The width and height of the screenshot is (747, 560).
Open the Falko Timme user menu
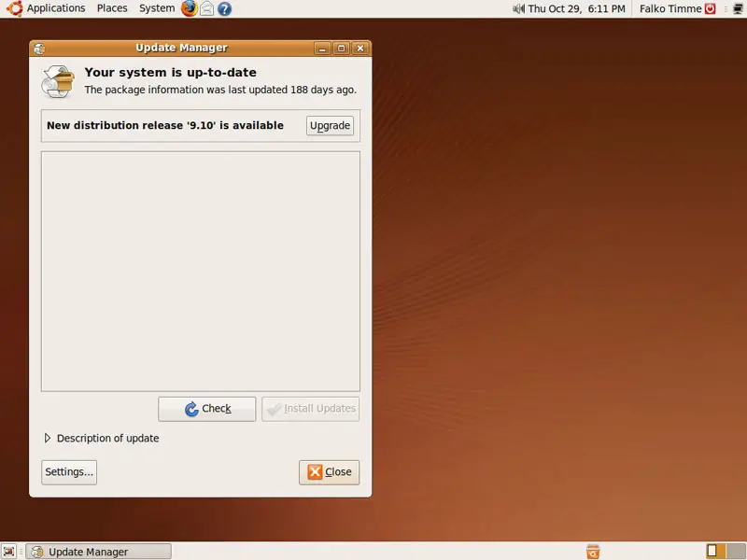(x=670, y=8)
